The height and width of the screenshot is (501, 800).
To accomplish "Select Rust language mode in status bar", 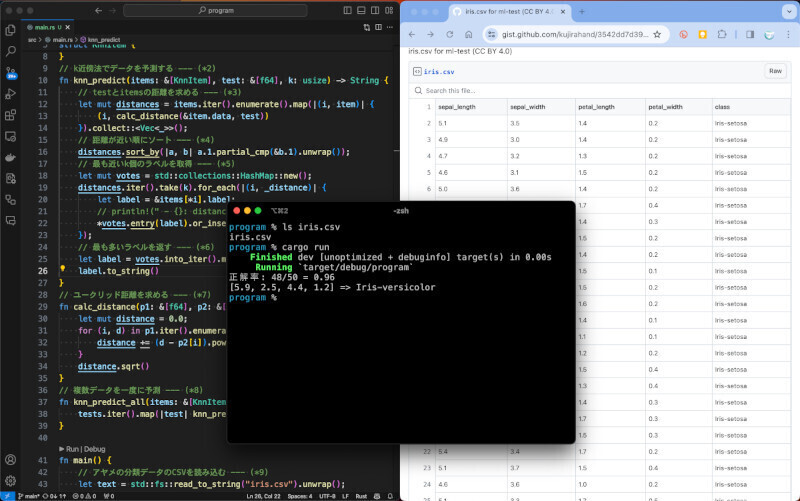I will pos(359,495).
